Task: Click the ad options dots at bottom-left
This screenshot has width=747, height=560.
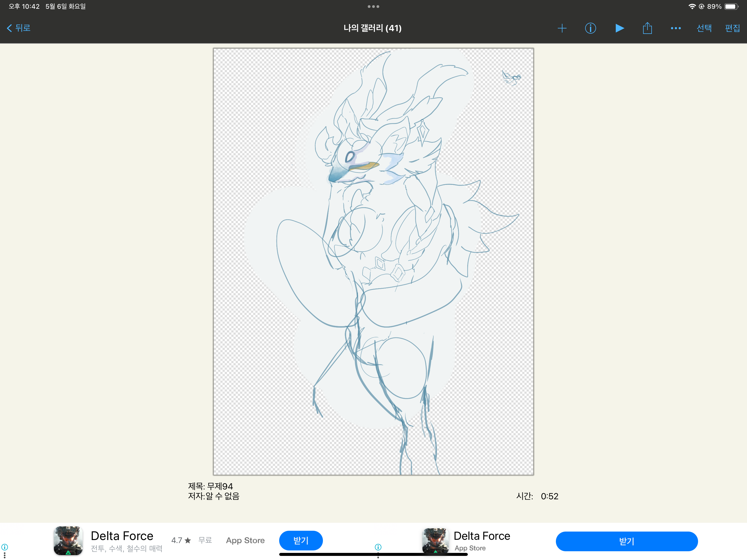Action: coord(4,555)
